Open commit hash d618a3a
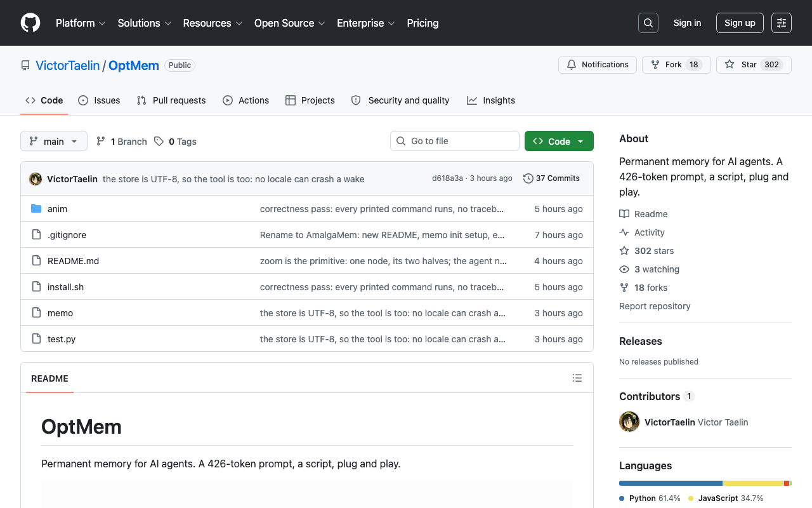Viewport: 812px width, 508px height. click(x=448, y=178)
